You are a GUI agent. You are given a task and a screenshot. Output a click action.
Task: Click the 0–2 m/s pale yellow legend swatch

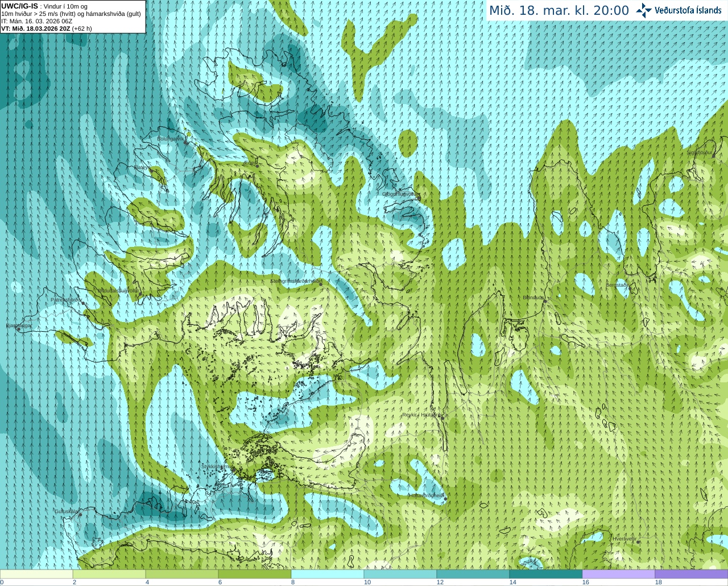click(36, 574)
